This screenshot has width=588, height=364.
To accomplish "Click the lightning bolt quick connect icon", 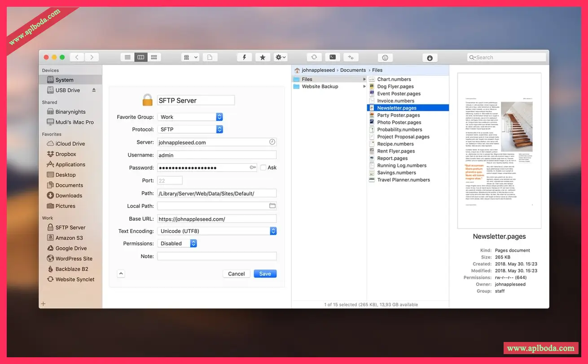I will click(244, 57).
